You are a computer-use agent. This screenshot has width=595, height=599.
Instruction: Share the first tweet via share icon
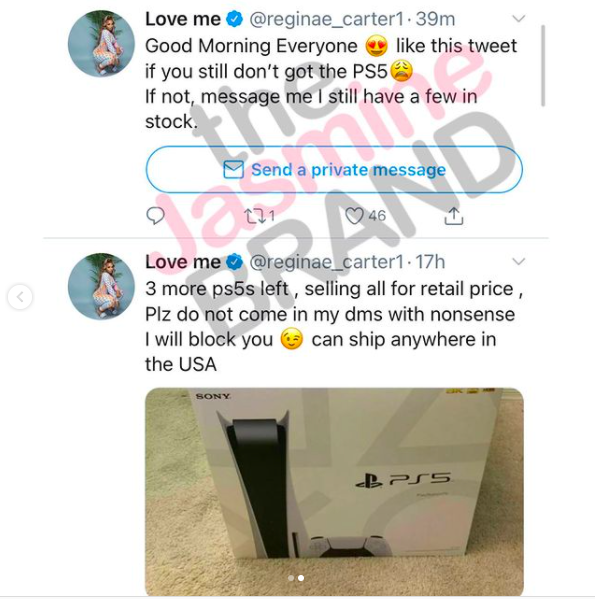pyautogui.click(x=454, y=216)
